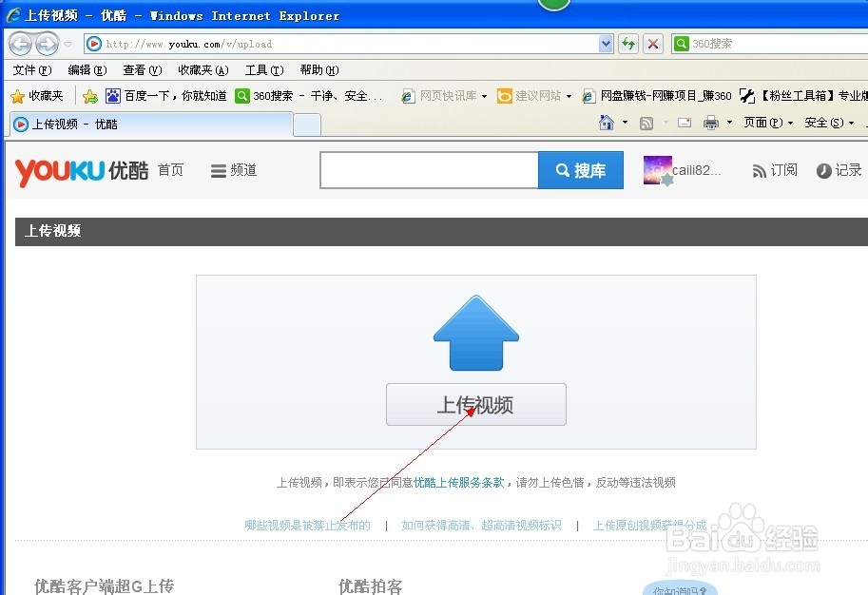Open the 帮助(H) menu
Viewport: 868px width, 595px height.
coord(319,70)
